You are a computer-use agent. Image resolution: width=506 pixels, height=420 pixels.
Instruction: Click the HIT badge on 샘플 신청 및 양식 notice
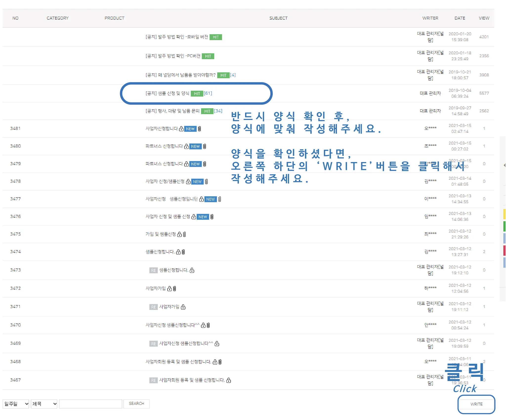(x=197, y=94)
